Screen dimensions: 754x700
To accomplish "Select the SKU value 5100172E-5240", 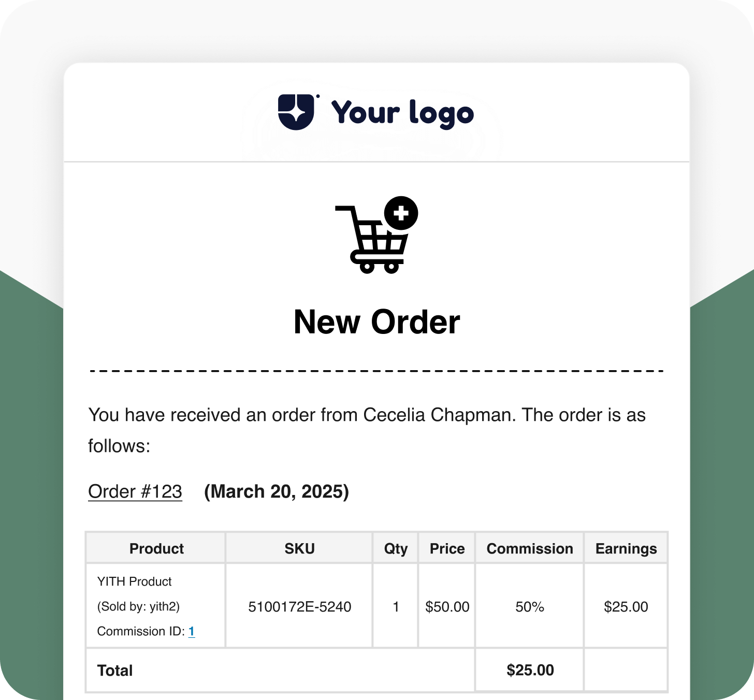I will click(299, 606).
